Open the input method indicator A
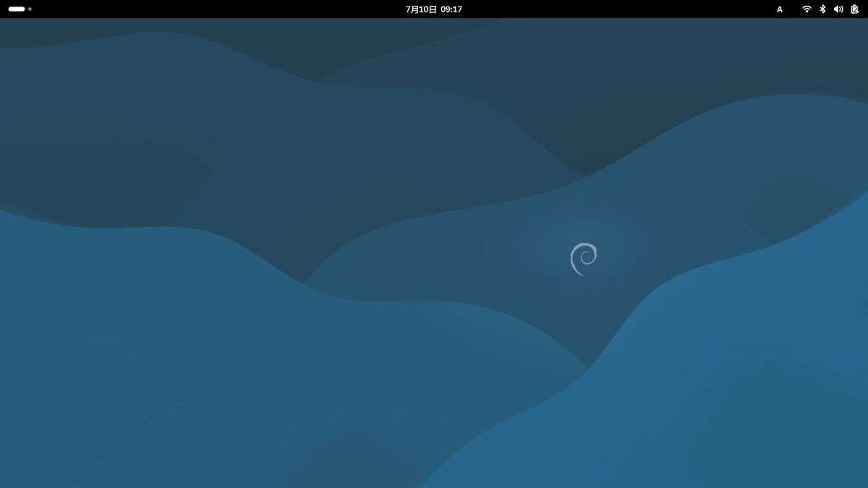This screenshot has width=868, height=488. pos(780,9)
